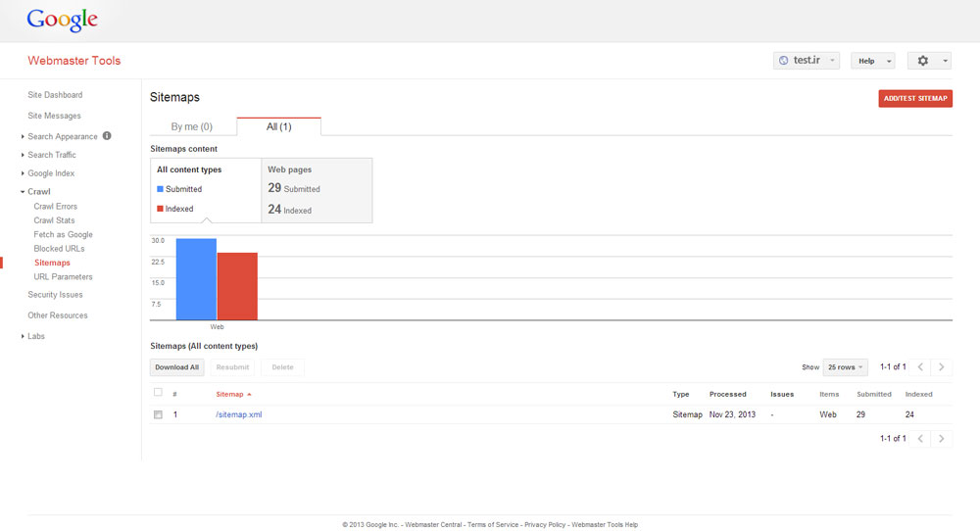980x531 pixels.
Task: Go to next page of sitemaps in top pager
Action: click(942, 367)
